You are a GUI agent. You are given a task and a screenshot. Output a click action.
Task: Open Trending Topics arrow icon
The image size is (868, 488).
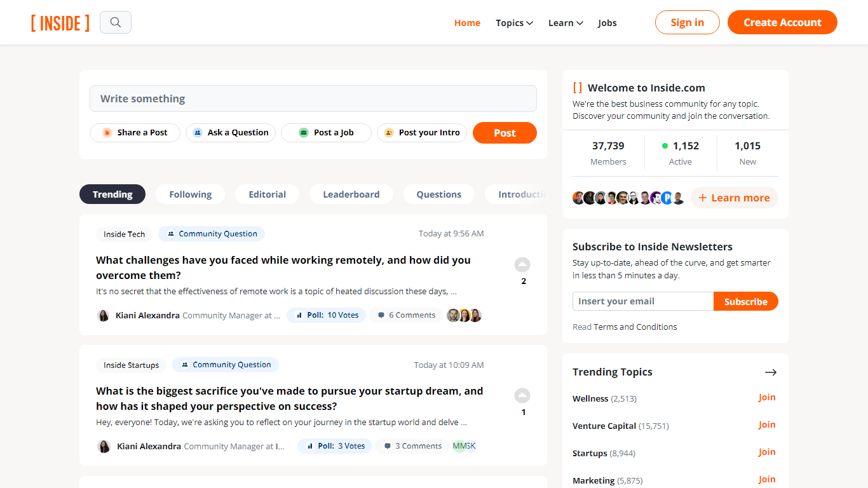770,372
